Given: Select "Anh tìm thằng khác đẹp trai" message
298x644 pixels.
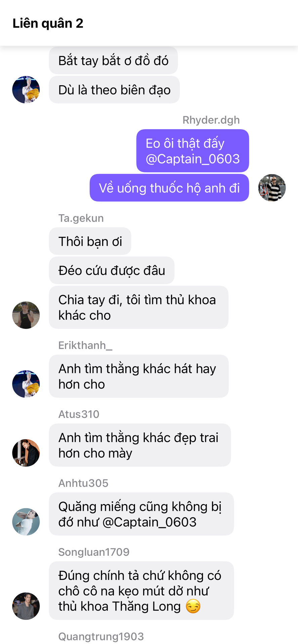Looking at the screenshot, I should (x=140, y=445).
